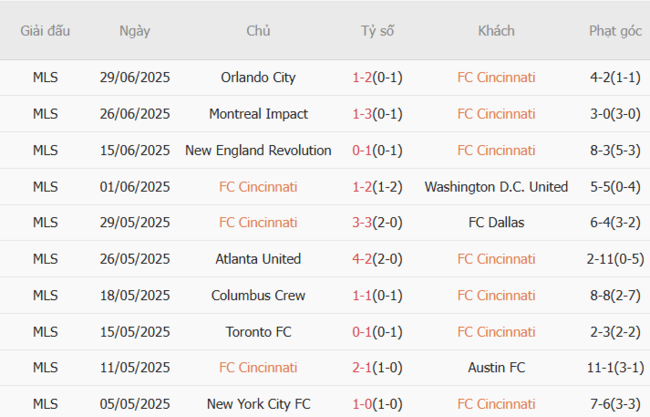This screenshot has width=650, height=417.
Task: Click the Tỷ số column header
Action: click(377, 31)
